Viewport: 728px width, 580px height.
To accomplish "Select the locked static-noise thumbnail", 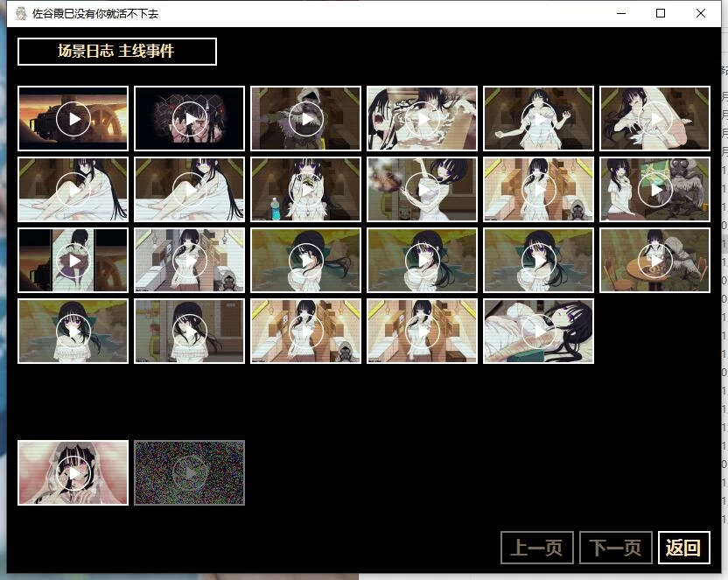I will click(x=189, y=472).
